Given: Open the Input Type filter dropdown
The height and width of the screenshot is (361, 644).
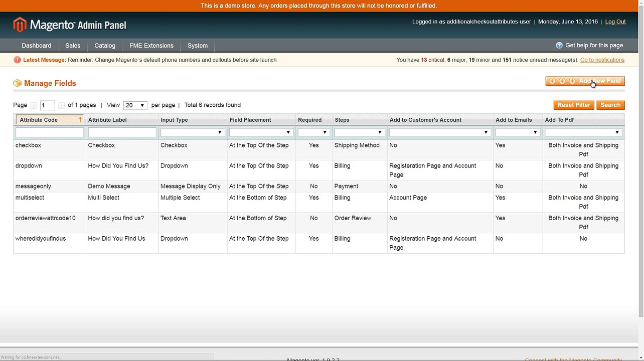Looking at the screenshot, I should tap(192, 132).
